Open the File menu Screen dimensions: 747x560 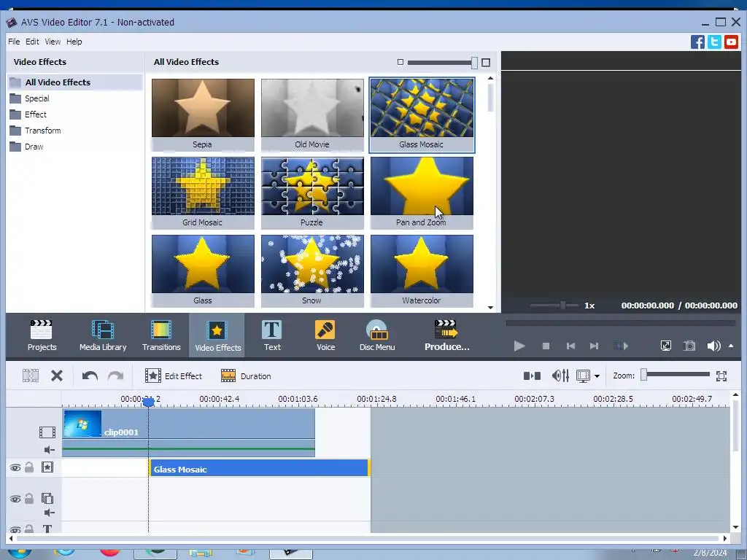(14, 42)
